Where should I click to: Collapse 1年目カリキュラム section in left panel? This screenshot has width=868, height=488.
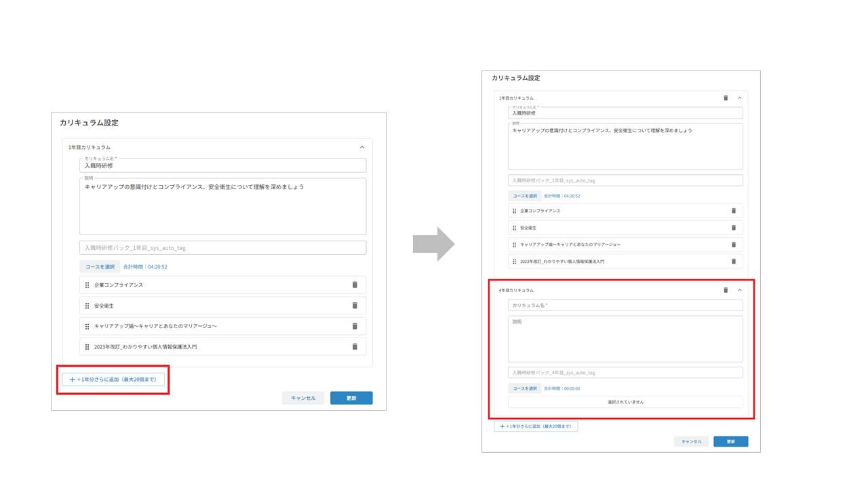[362, 147]
